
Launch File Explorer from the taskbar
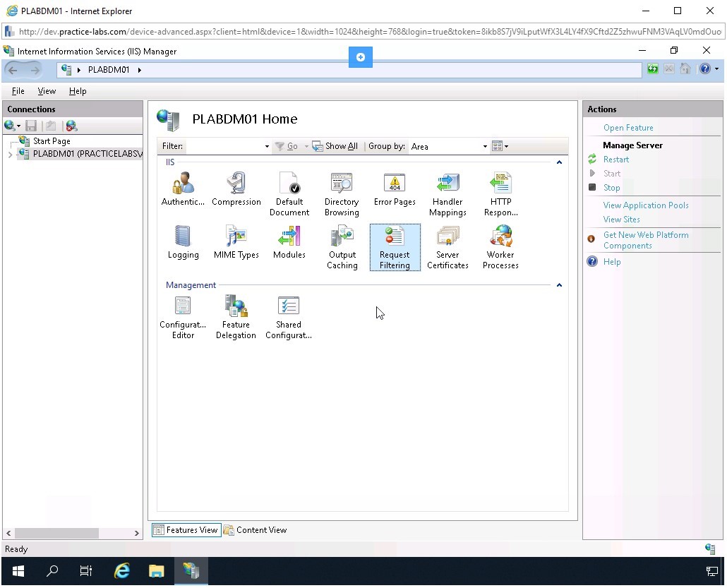click(156, 571)
